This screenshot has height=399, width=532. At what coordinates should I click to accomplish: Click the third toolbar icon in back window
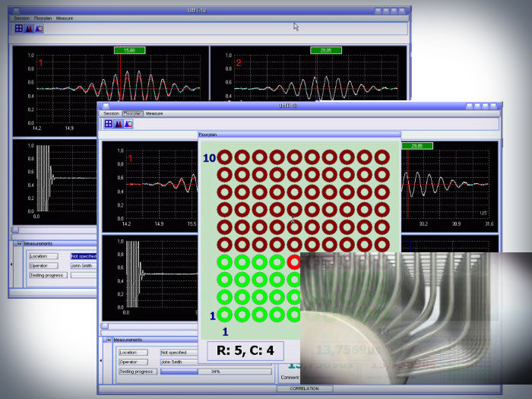39,28
